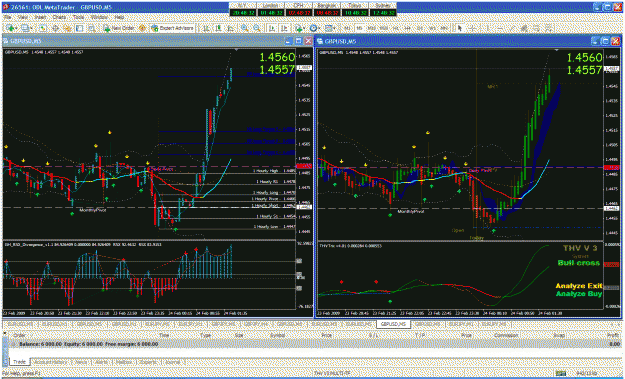The image size is (625, 379).
Task: Select the MN timeframe button
Action: point(444,28)
